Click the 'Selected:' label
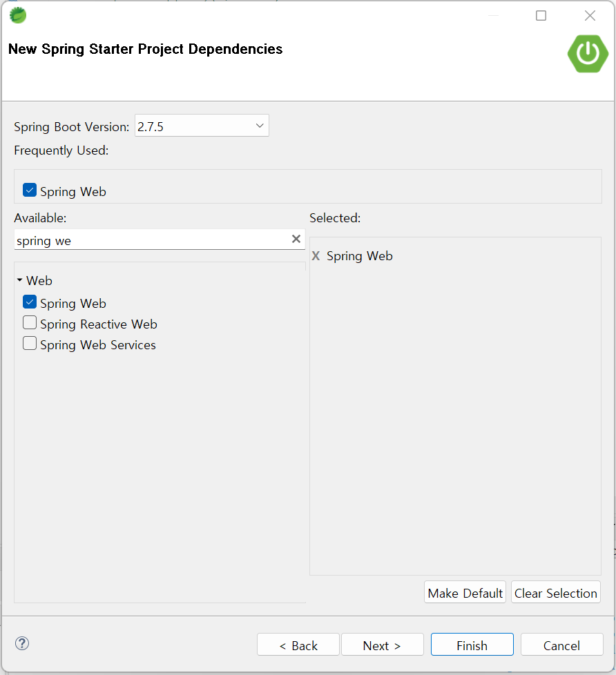 [335, 218]
